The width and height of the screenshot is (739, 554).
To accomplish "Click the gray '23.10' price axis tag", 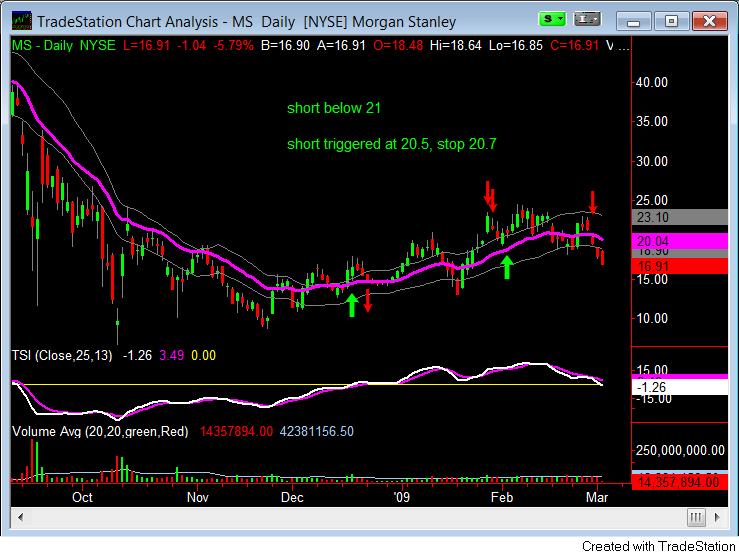I will tap(680, 217).
